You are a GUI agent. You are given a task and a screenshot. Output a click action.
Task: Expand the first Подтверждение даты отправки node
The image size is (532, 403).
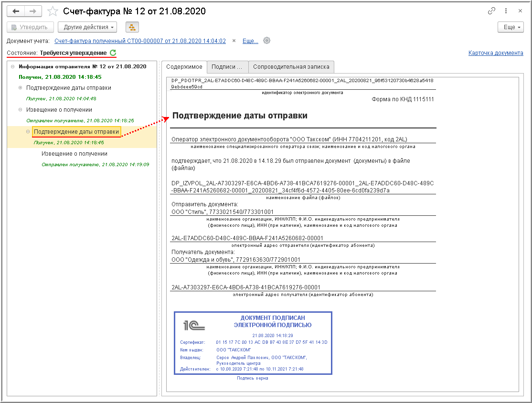coord(21,87)
